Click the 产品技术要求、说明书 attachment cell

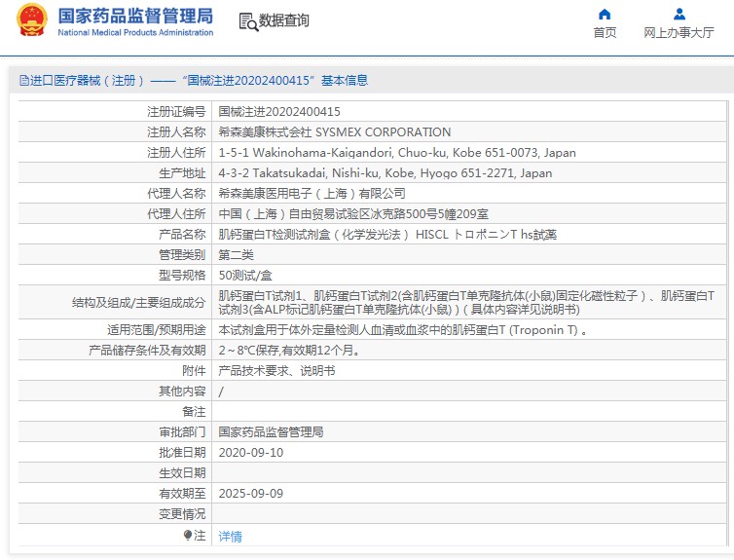(x=469, y=371)
